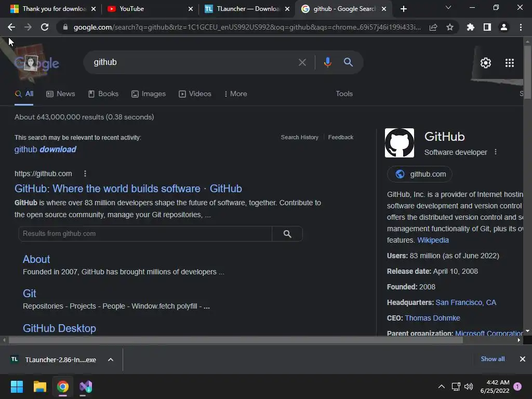The image size is (532, 399).
Task: Switch to the All results tab
Action: click(24, 94)
